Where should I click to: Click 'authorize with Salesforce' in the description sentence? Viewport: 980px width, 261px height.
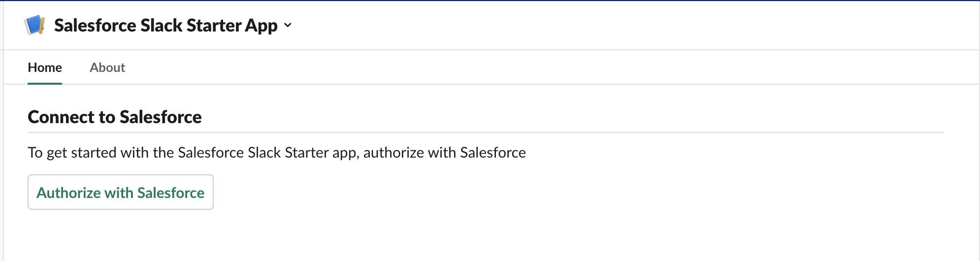[x=445, y=153]
